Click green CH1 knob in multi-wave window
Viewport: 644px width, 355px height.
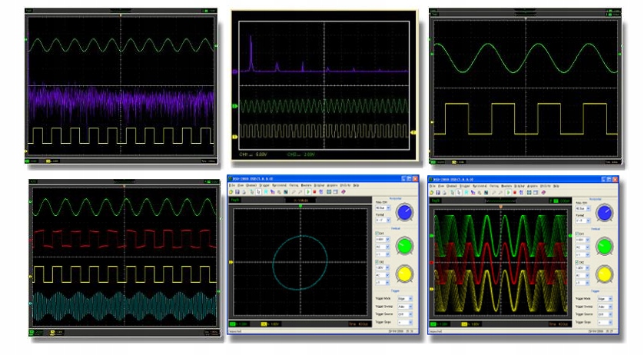click(x=605, y=244)
